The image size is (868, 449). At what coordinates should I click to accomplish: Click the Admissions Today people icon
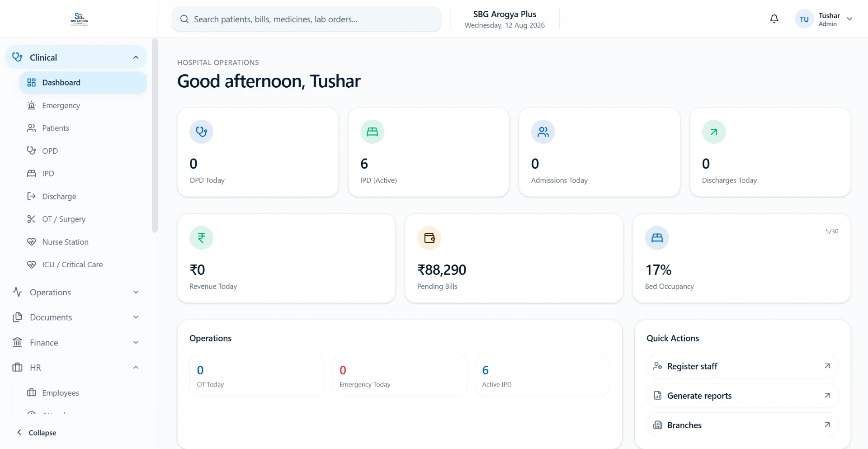click(x=543, y=132)
